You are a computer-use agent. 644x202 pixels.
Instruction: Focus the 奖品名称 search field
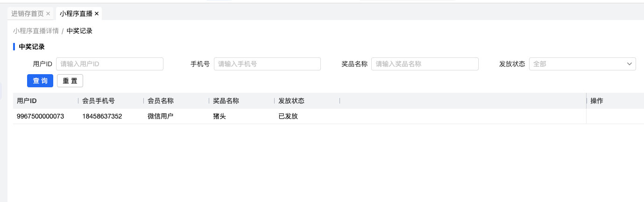[x=425, y=64]
